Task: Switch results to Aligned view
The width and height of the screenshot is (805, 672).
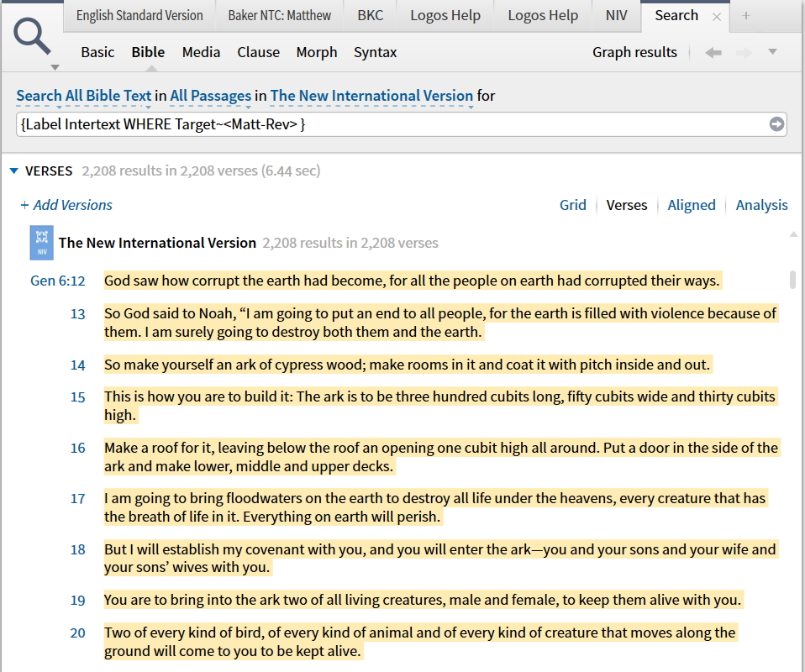Action: (691, 205)
